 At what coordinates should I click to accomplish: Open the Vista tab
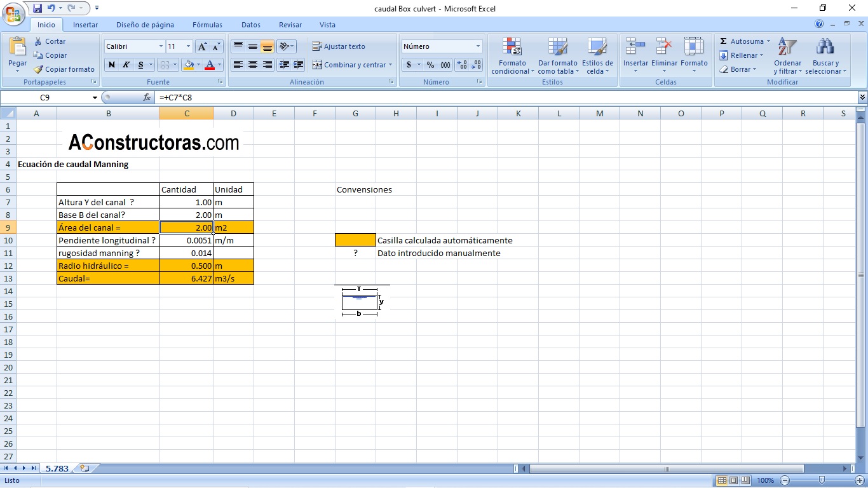(x=327, y=25)
